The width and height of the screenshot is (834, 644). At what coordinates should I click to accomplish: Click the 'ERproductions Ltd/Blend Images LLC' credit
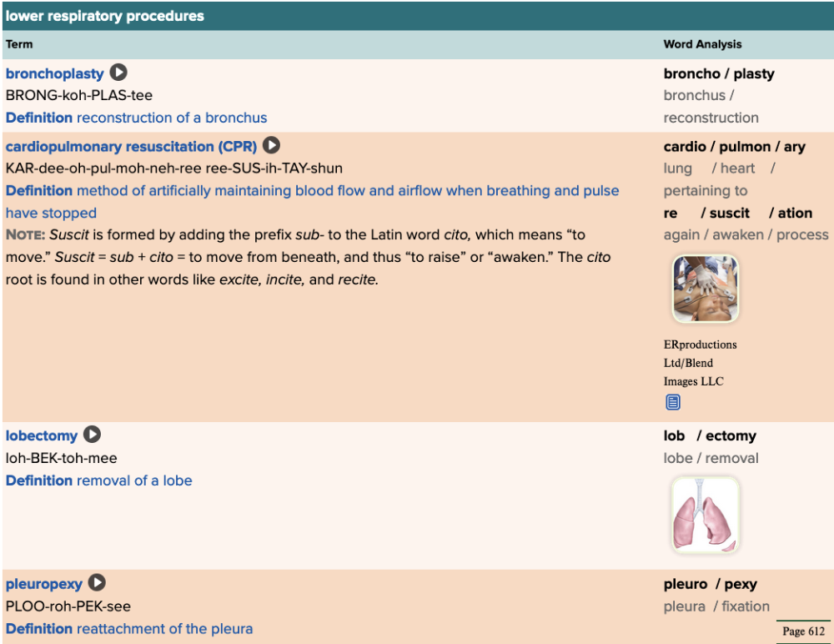(700, 363)
